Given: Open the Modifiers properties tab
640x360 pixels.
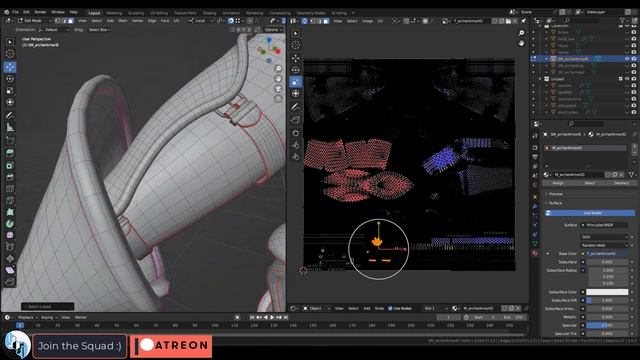Looking at the screenshot, I should (535, 207).
